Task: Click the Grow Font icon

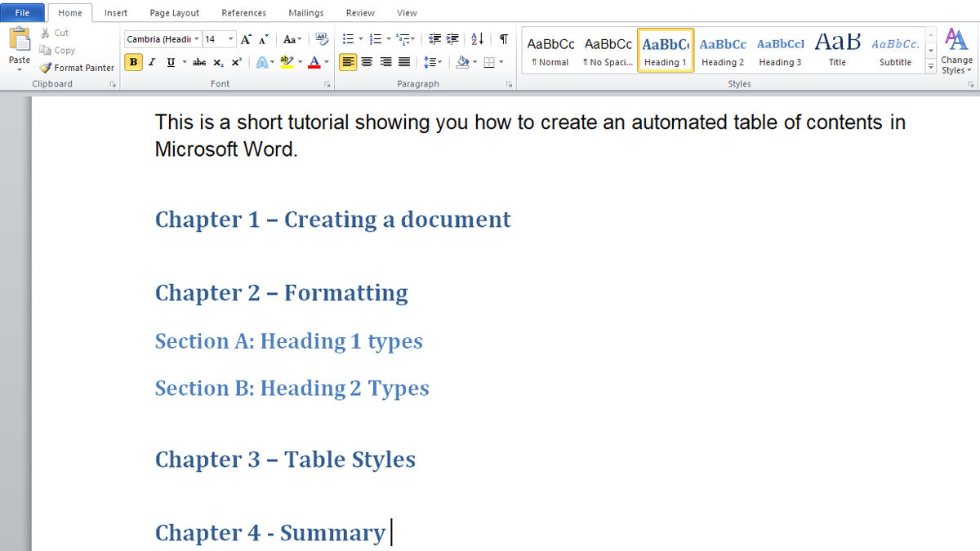Action: tap(246, 39)
